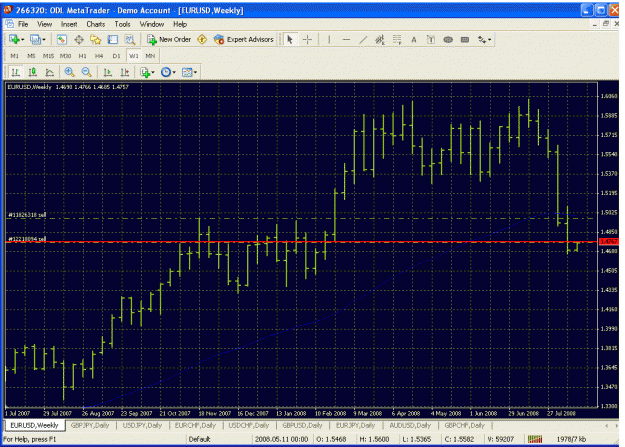Select the Equidistant Channel tool
This screenshot has width=625, height=447.
point(379,39)
